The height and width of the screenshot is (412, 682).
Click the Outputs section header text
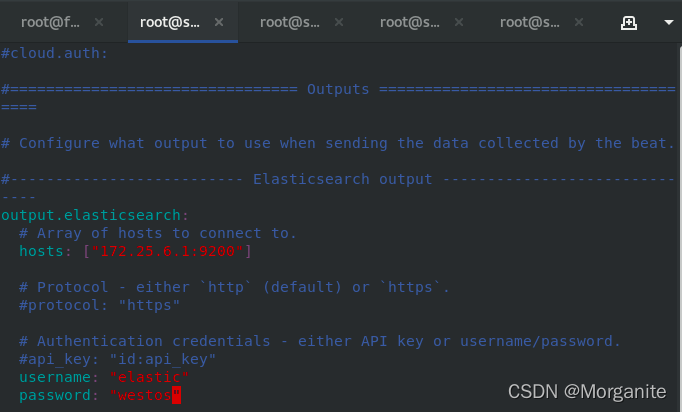[x=338, y=89]
